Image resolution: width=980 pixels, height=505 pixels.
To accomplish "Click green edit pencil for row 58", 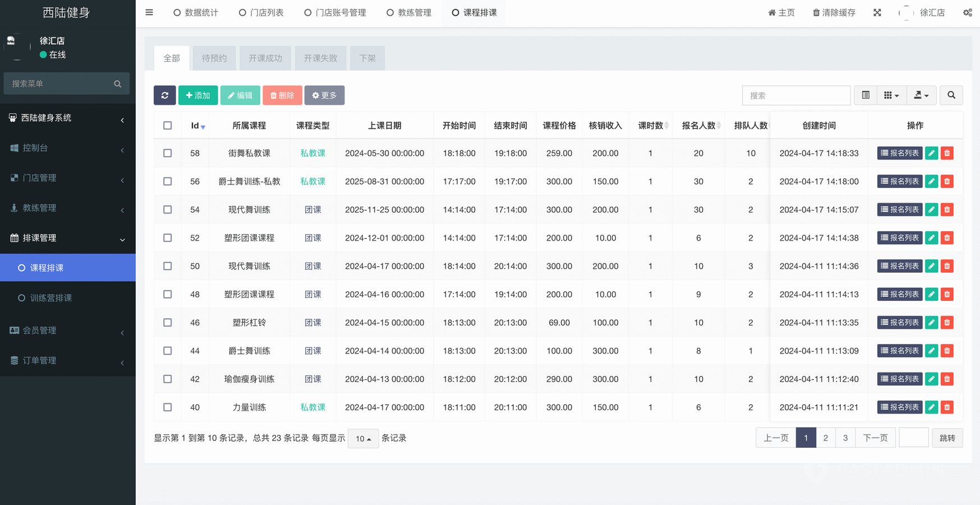I will (x=931, y=153).
